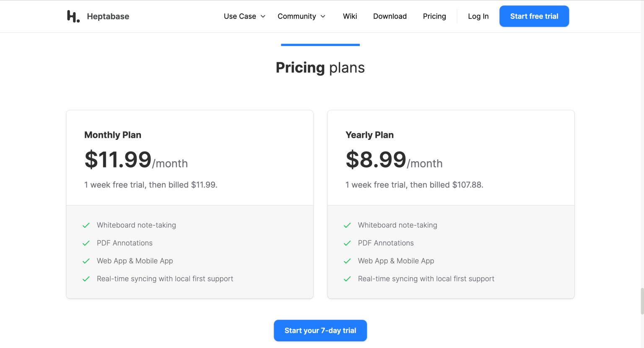This screenshot has width=644, height=348.
Task: Click the Web App checkmark in Monthly Plan
Action: 86,261
